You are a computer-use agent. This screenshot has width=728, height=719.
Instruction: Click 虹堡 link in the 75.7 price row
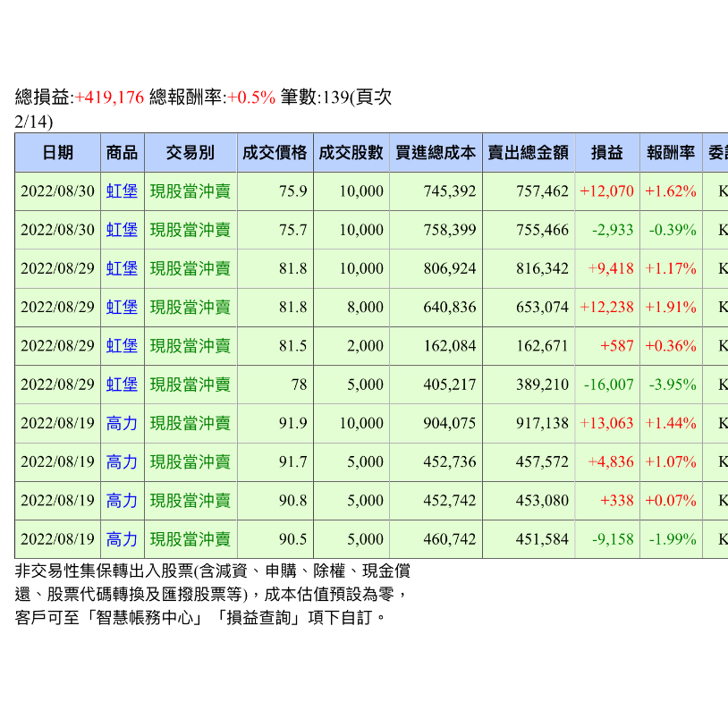coord(122,230)
